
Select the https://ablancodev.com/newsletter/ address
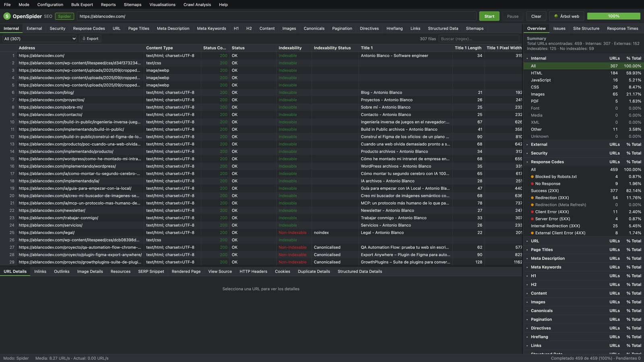tap(52, 210)
